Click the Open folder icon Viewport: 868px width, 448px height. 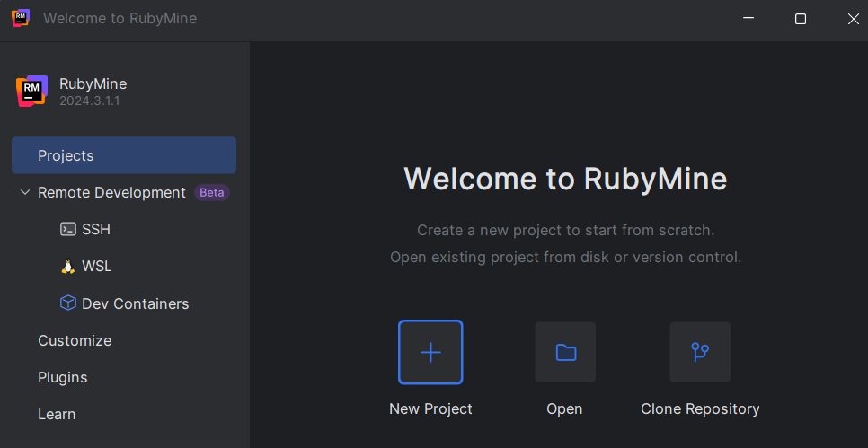pos(565,352)
